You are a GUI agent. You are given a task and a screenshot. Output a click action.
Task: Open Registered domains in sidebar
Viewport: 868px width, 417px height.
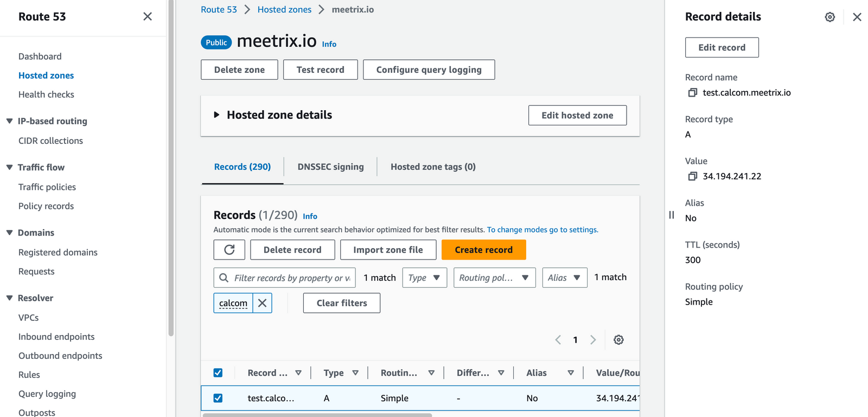coord(58,252)
